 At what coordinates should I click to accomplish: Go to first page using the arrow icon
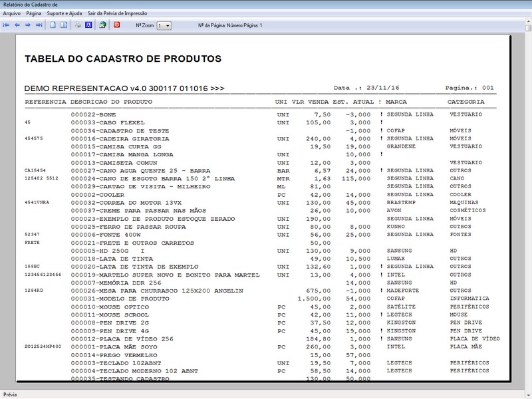[6, 25]
